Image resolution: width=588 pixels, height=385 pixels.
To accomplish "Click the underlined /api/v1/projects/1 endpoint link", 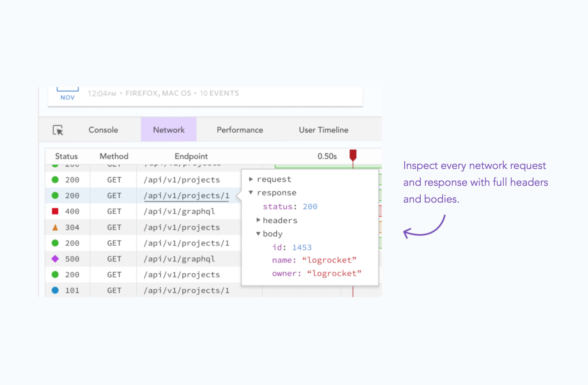I will (x=187, y=196).
